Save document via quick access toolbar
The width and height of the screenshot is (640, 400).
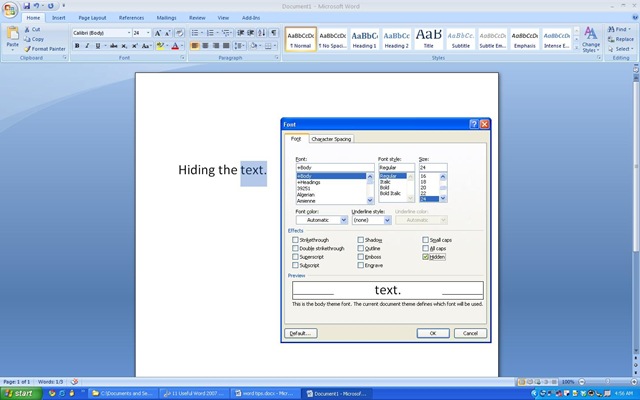click(27, 6)
